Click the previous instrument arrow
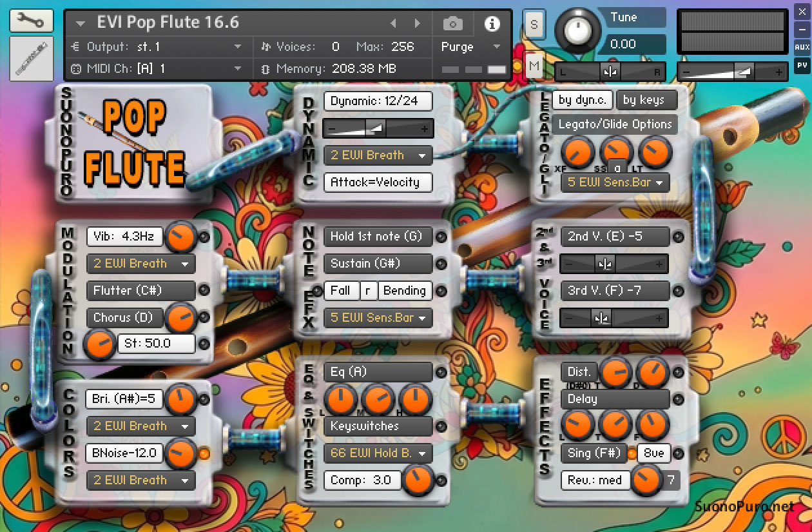The height and width of the screenshot is (532, 812). coord(394,22)
